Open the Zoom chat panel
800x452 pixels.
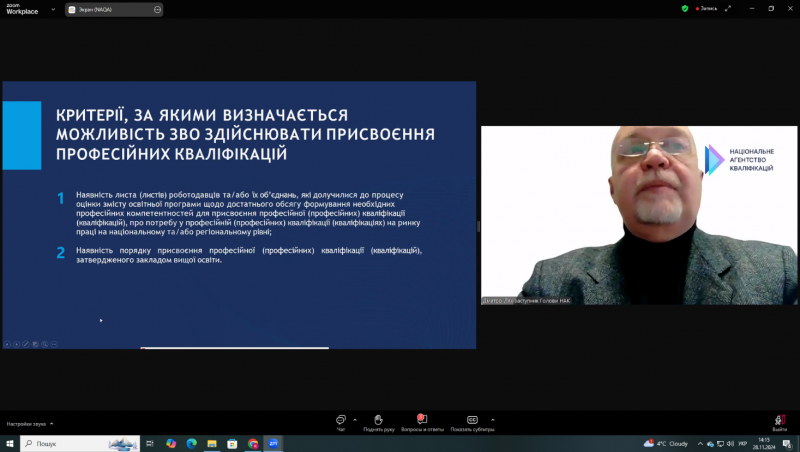(341, 421)
